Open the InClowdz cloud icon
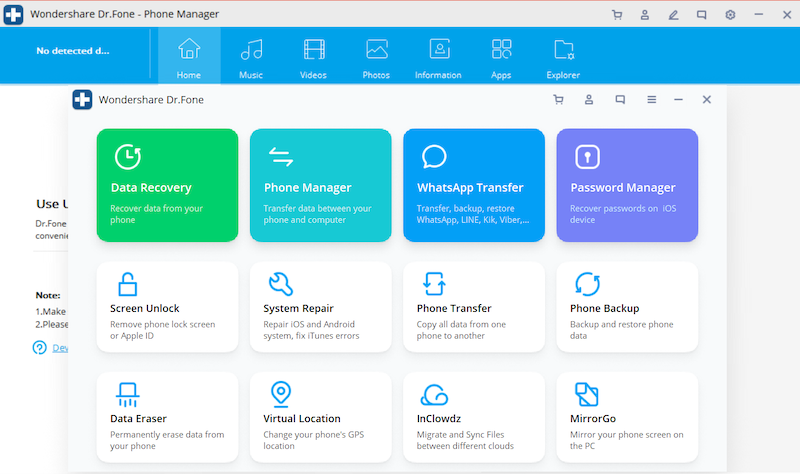800x474 pixels. coord(434,394)
